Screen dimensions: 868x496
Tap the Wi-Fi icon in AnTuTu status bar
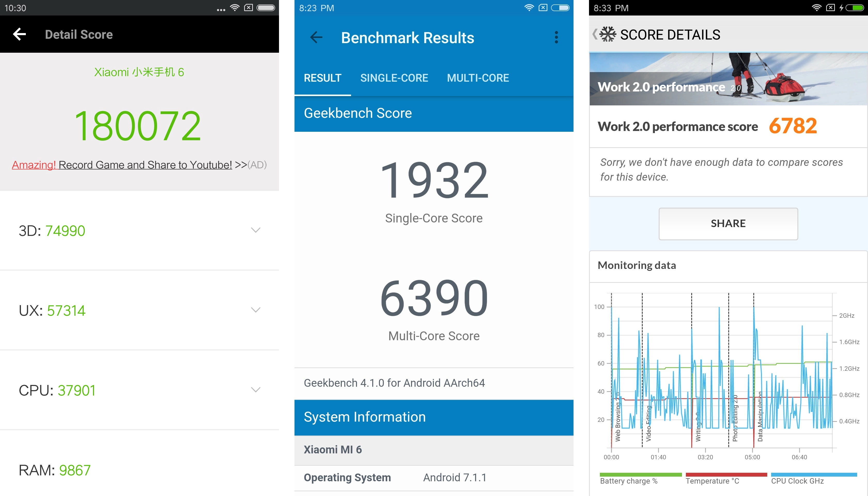[x=234, y=8]
